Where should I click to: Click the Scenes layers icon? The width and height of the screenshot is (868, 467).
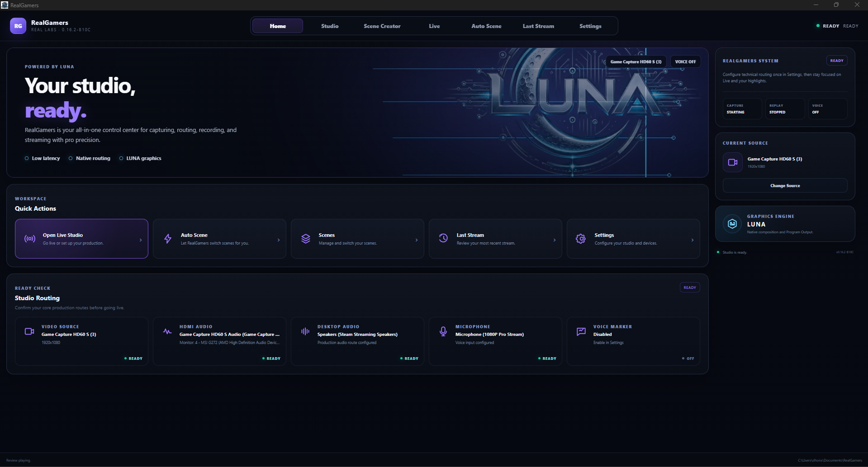(x=306, y=239)
